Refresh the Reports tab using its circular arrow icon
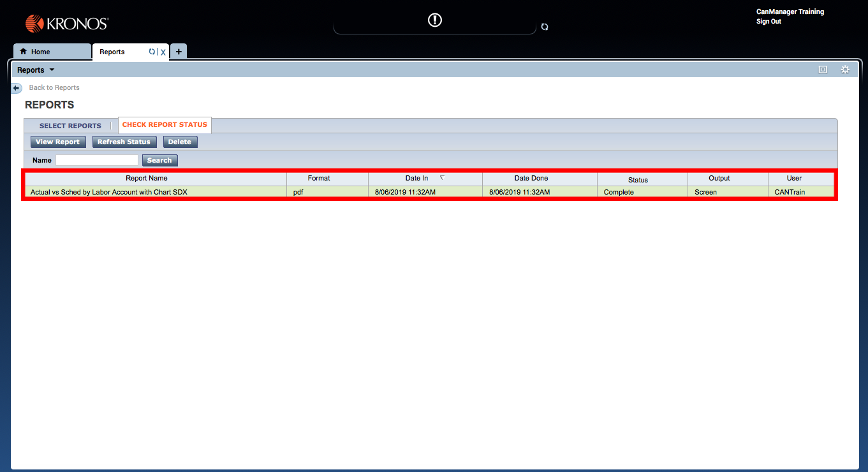 151,52
